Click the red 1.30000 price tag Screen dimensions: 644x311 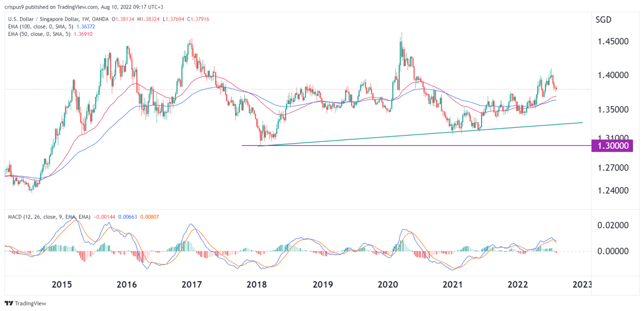(612, 145)
